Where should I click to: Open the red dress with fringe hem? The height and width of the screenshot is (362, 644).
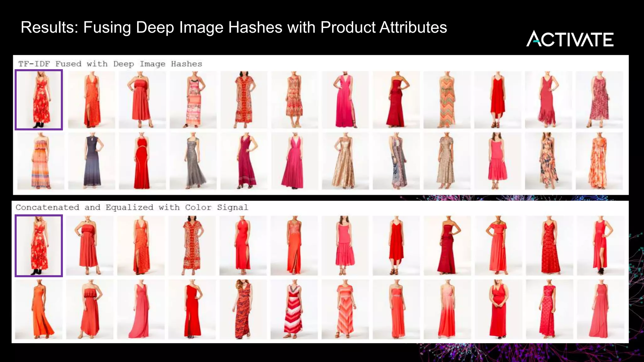click(x=548, y=100)
